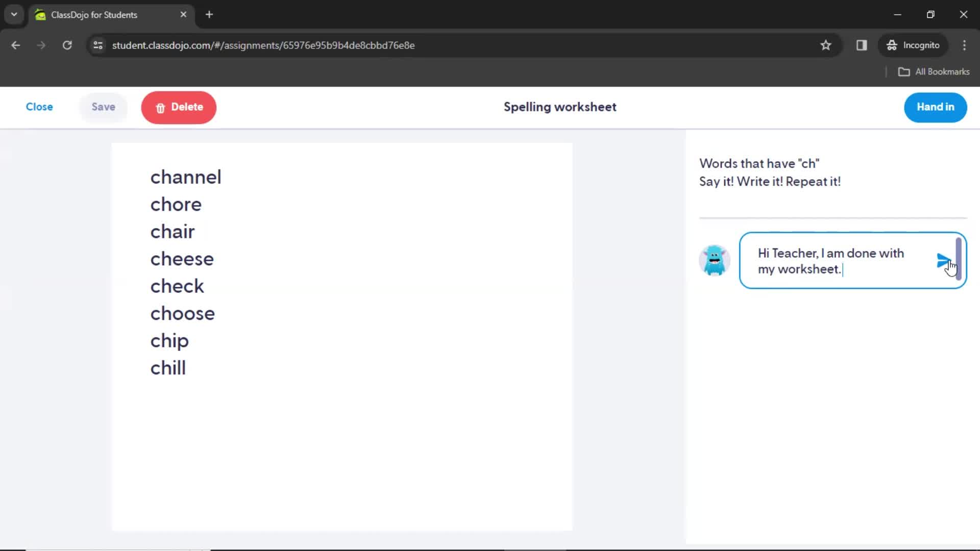Click the Hand in button
The width and height of the screenshot is (980, 551).
click(936, 107)
